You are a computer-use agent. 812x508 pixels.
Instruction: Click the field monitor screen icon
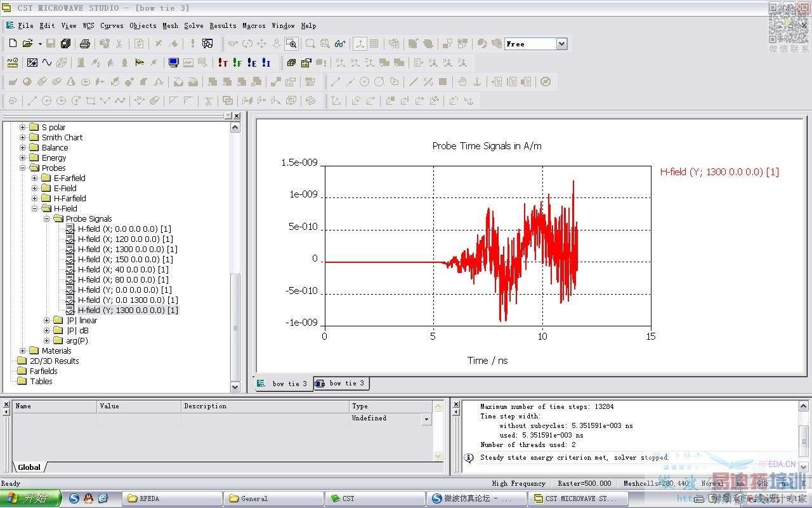[x=173, y=63]
